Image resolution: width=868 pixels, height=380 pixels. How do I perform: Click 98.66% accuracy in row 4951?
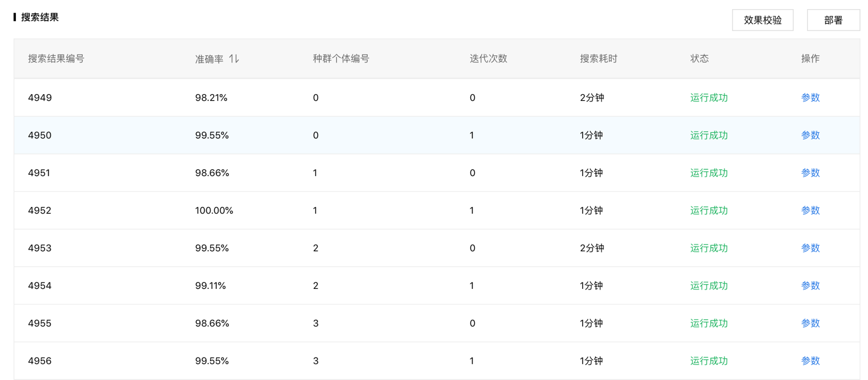coord(212,173)
